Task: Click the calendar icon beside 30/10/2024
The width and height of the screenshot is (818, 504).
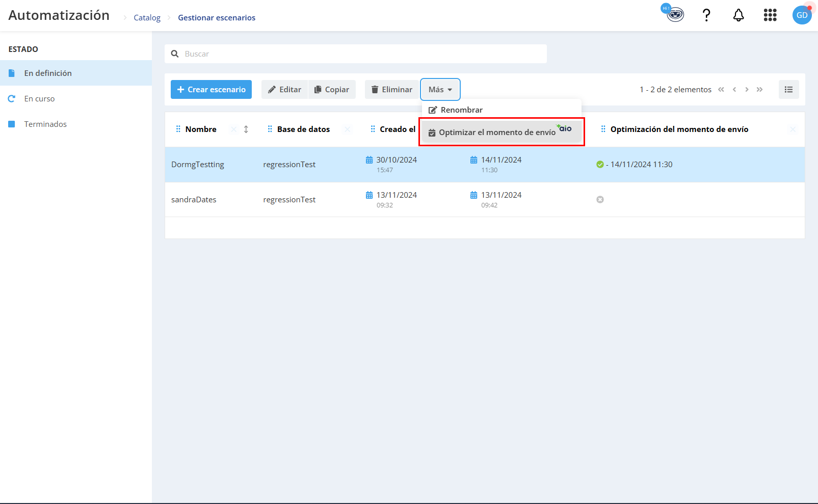Action: pos(369,160)
